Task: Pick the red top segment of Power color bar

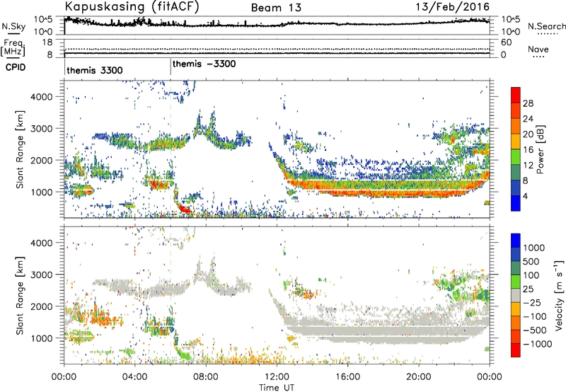Action: pos(516,96)
